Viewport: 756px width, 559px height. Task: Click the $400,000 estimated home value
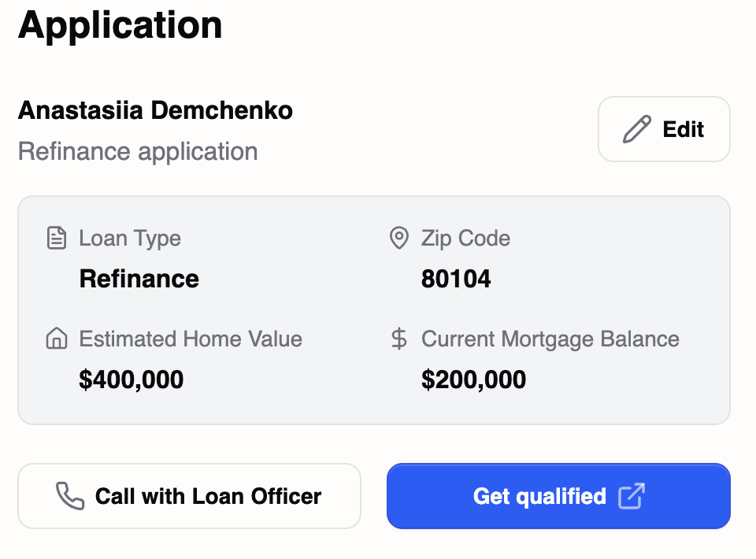pyautogui.click(x=131, y=379)
